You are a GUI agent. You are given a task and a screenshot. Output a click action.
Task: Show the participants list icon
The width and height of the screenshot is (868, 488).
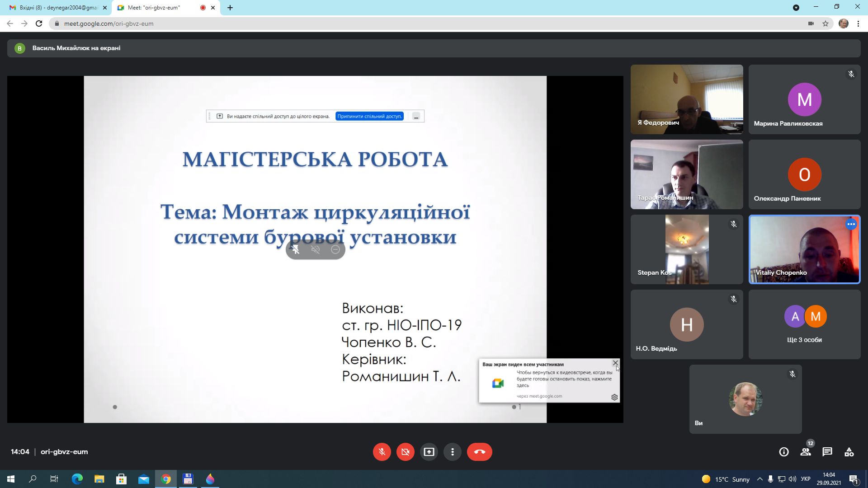point(805,452)
